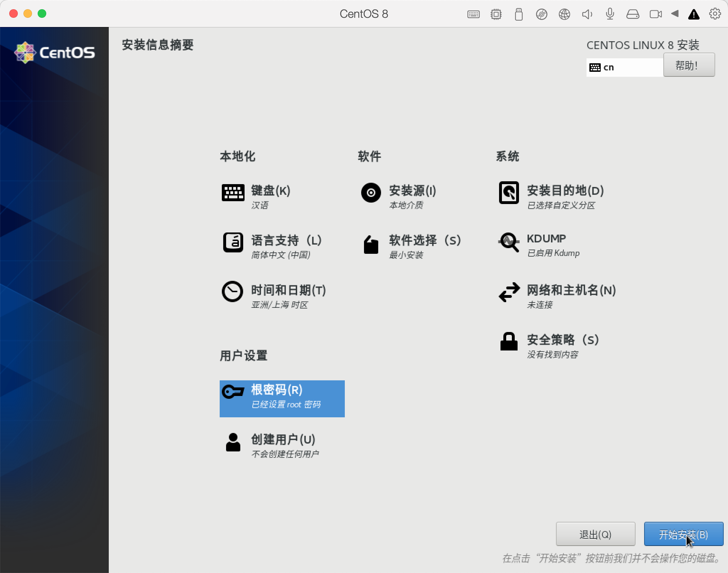Click the 最小安装 status text

click(x=406, y=255)
